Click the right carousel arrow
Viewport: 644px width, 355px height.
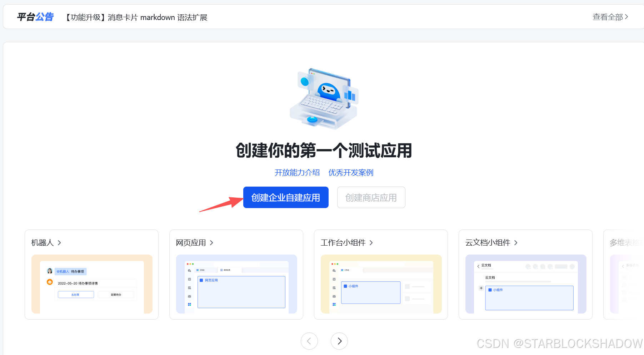point(339,341)
